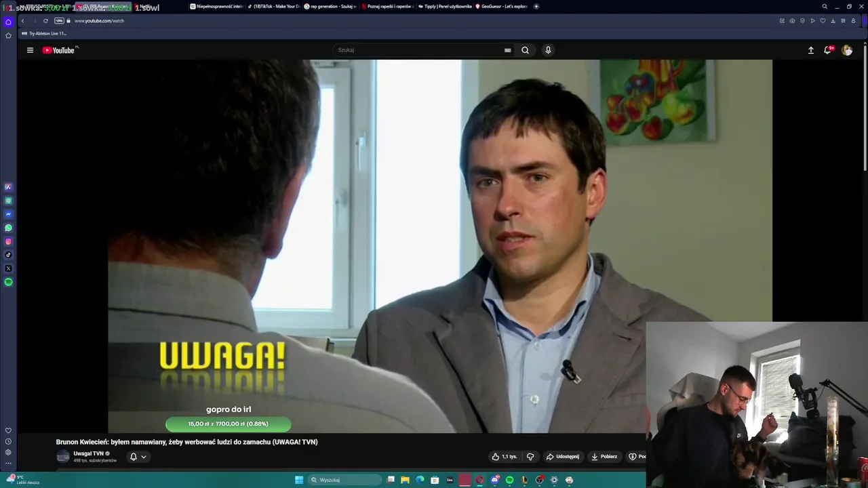Click the Pobierz download button
The width and height of the screenshot is (868, 488).
604,457
